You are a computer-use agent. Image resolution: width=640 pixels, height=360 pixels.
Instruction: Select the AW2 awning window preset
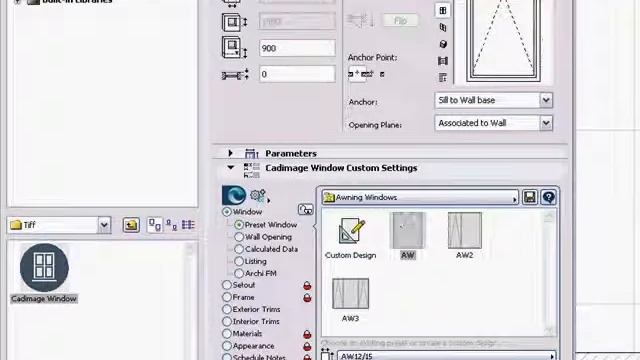tap(464, 236)
